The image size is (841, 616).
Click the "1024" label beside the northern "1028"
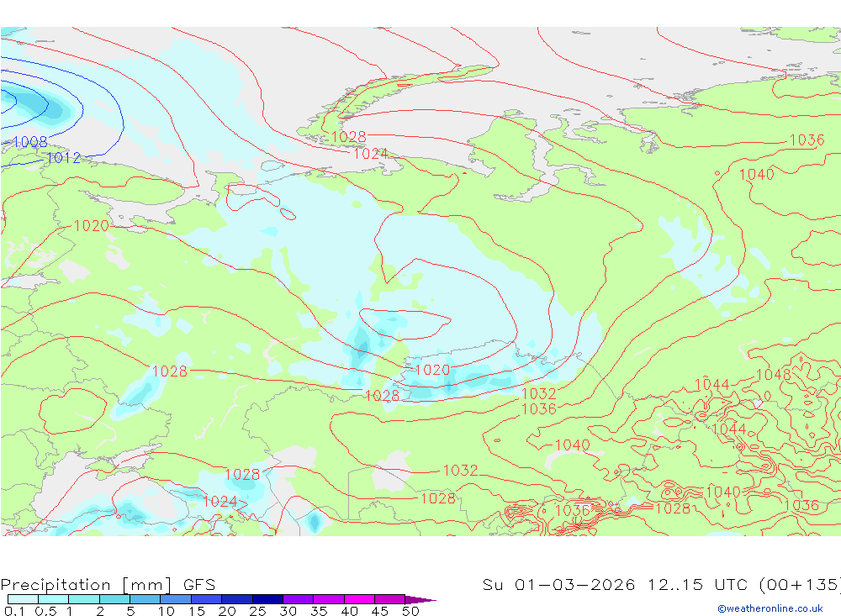[x=371, y=154]
